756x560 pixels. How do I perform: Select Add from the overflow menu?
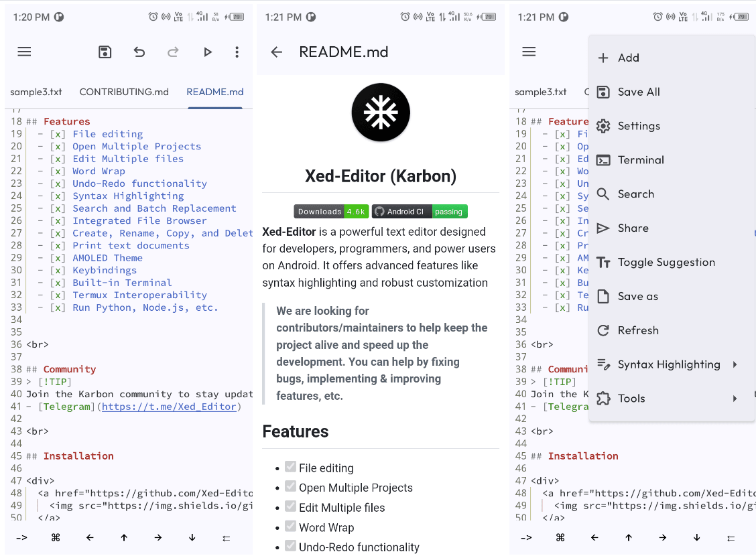pos(671,58)
